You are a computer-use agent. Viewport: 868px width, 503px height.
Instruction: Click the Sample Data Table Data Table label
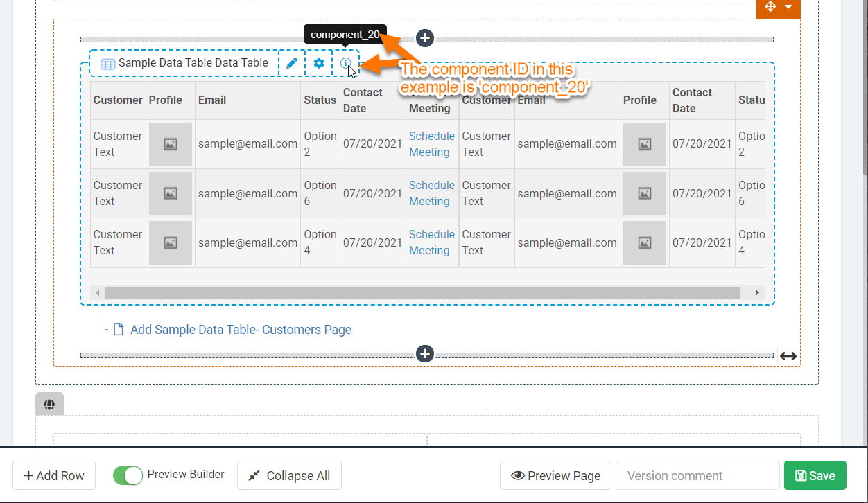pyautogui.click(x=193, y=63)
